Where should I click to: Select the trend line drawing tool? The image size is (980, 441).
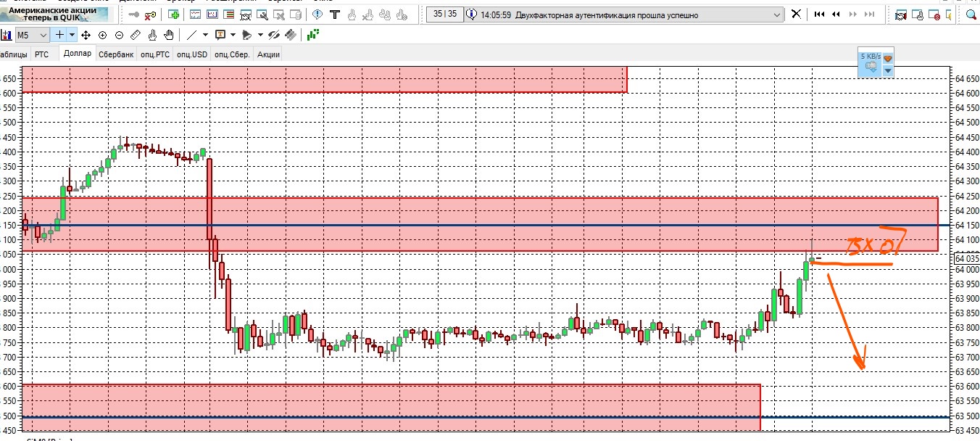[191, 35]
